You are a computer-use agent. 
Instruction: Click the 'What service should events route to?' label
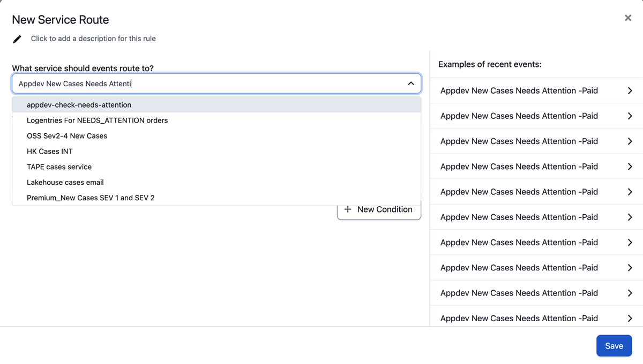click(x=83, y=69)
